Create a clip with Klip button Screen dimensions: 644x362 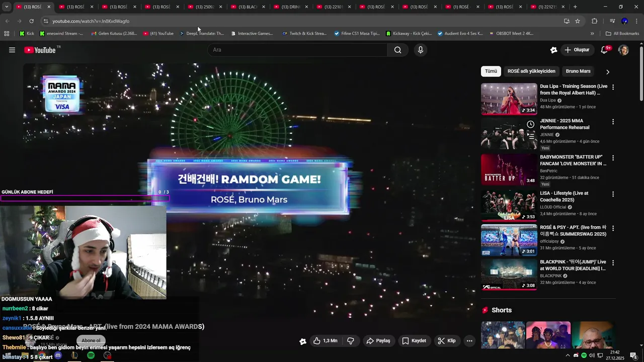click(447, 341)
